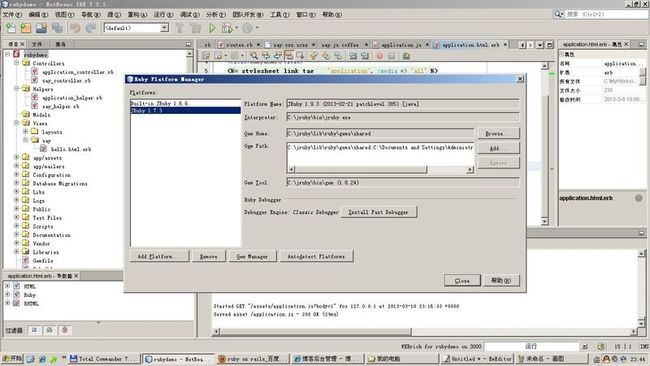Expand the Database Migrations node
Screen dimensions: 650x366
(17, 183)
